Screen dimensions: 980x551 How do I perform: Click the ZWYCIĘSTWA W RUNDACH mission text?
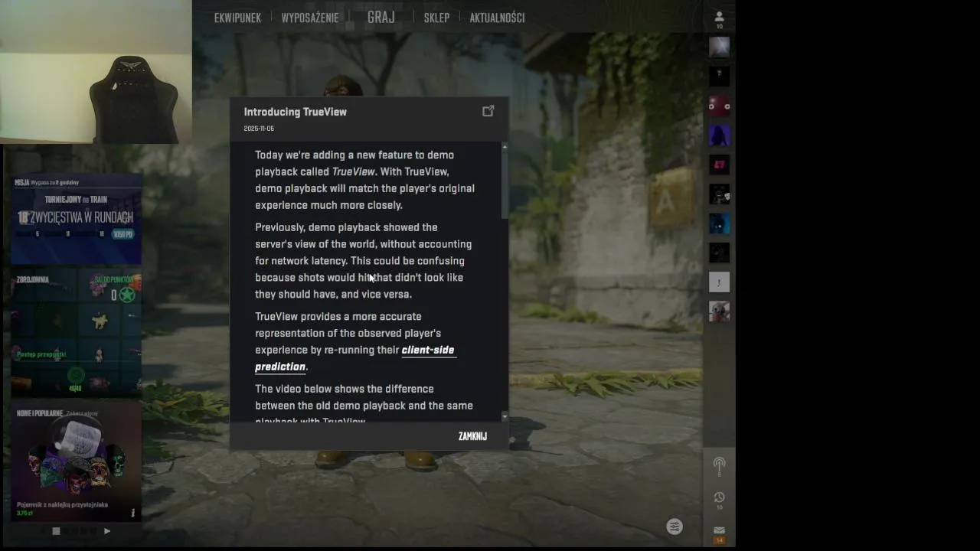point(81,217)
